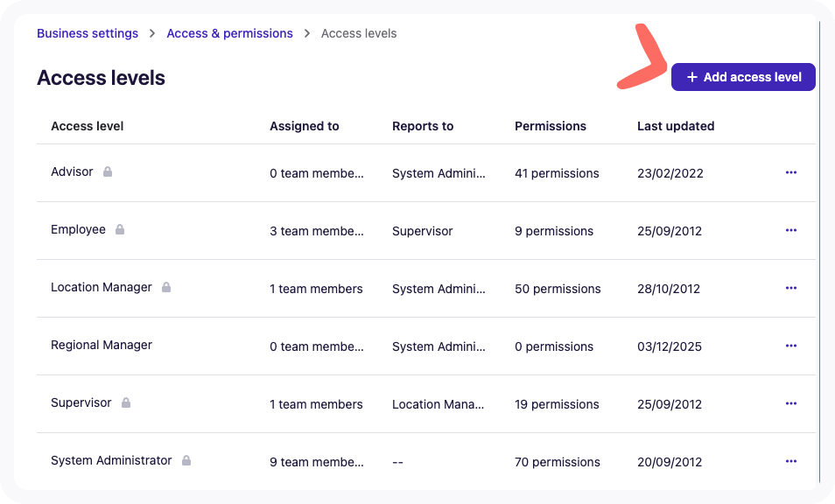The image size is (835, 504).
Task: Open the Business settings breadcrumb link
Action: [88, 33]
